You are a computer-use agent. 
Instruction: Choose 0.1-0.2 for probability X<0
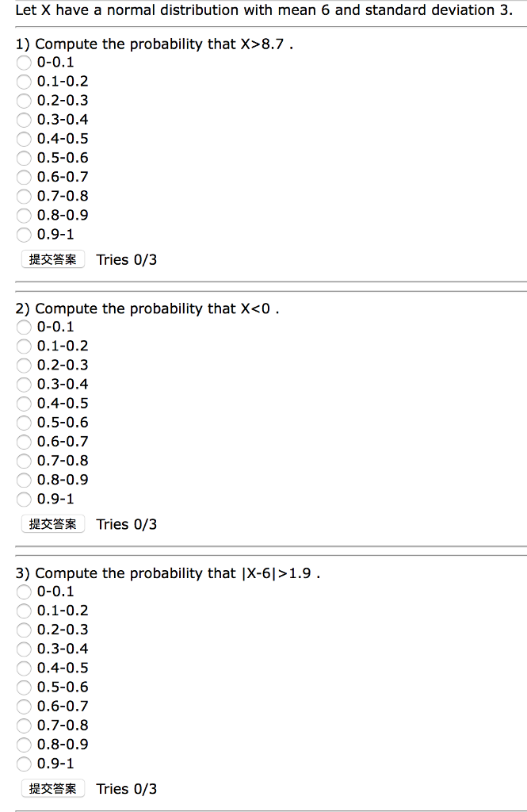click(x=24, y=347)
